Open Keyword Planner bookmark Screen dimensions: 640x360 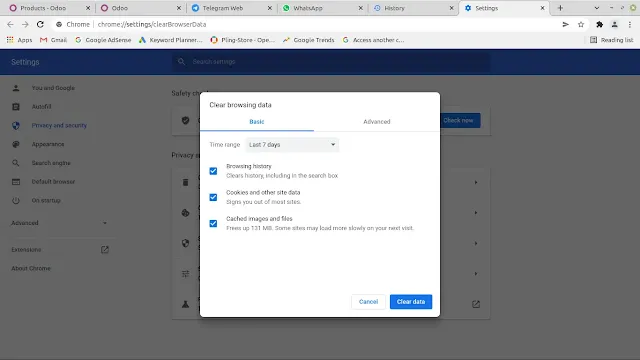click(x=171, y=40)
